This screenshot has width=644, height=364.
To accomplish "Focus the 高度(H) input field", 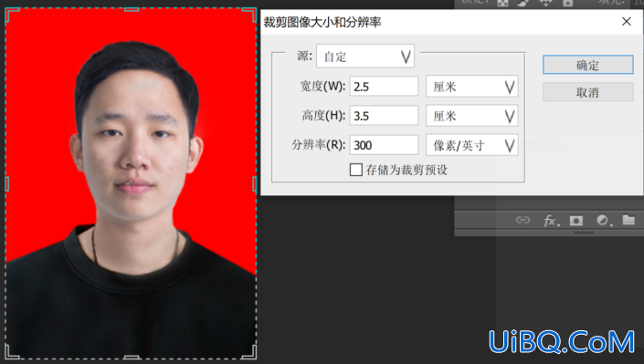I will tap(384, 116).
